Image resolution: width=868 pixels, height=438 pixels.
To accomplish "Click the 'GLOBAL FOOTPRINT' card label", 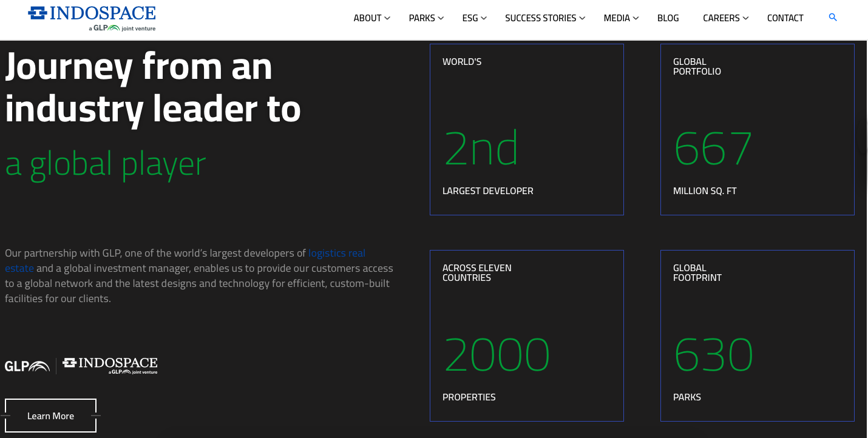I will click(x=697, y=273).
